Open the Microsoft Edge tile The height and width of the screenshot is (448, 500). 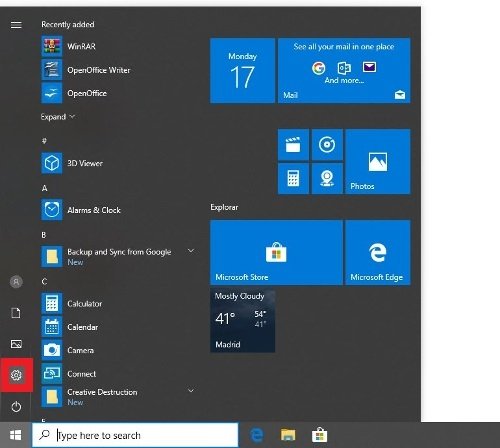378,252
